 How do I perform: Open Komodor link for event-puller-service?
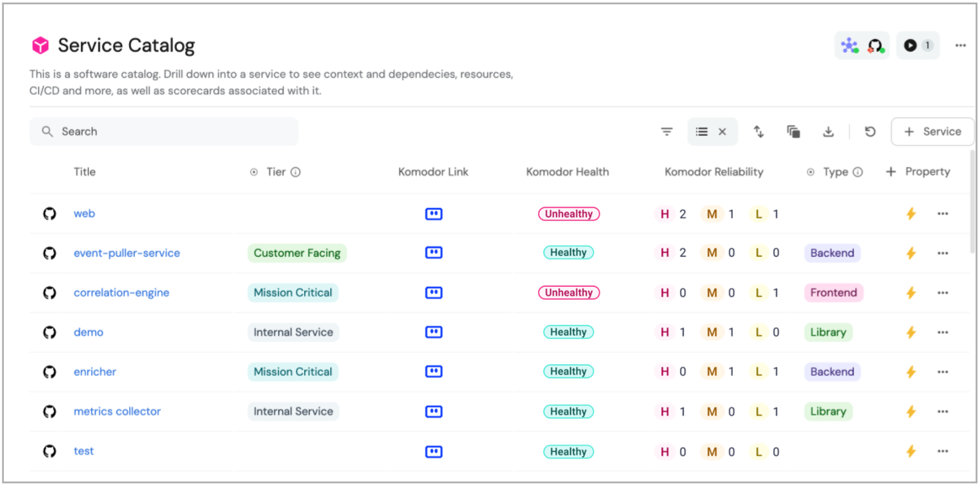[x=434, y=253]
